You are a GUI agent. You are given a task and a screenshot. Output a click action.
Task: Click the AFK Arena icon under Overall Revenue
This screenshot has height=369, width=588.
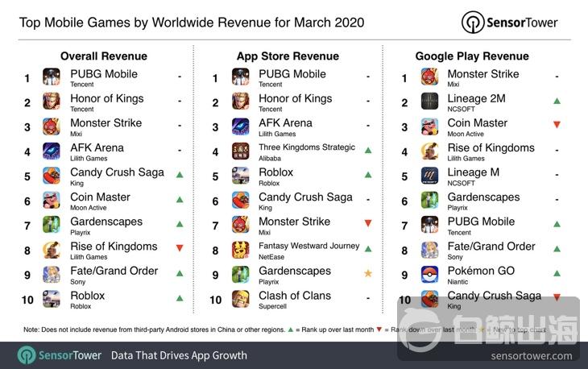coord(52,151)
